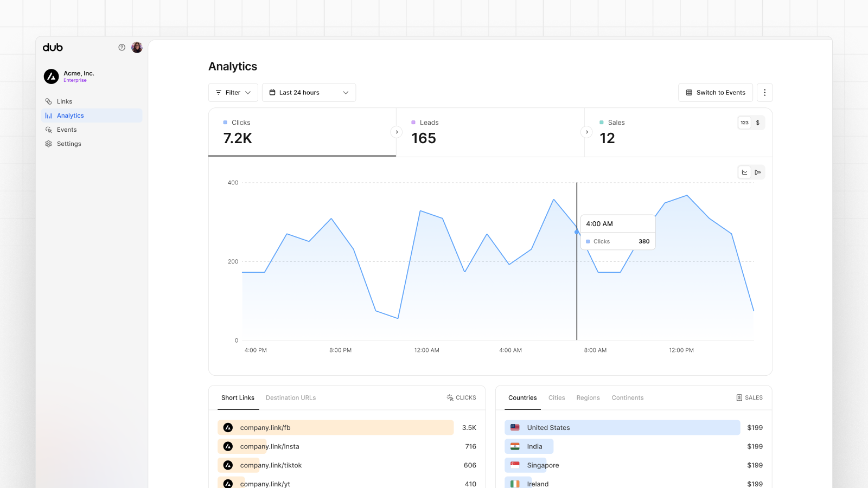The height and width of the screenshot is (488, 868).
Task: Open the company.link/fb short link
Action: coord(265,427)
